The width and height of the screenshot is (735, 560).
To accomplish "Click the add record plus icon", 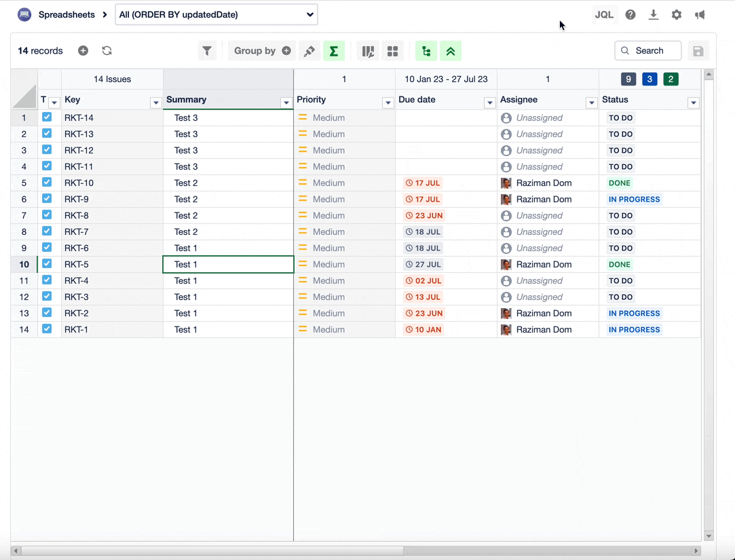I will click(x=83, y=51).
